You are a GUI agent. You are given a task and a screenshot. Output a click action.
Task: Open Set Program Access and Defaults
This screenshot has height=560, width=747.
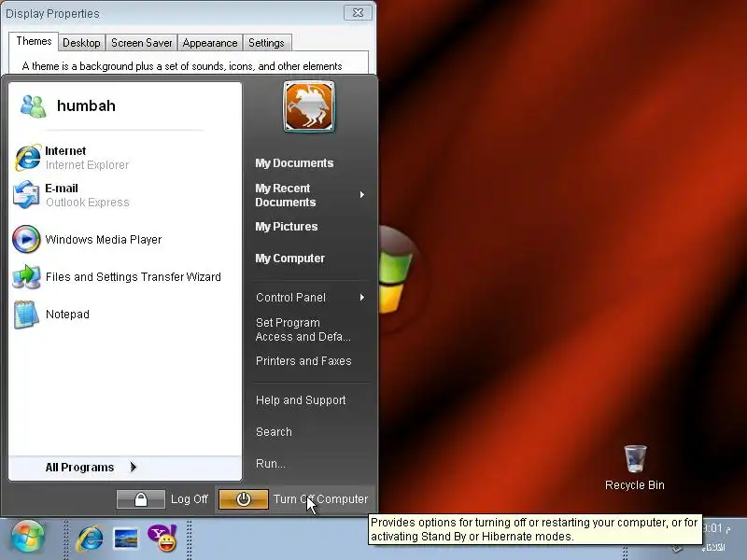point(303,329)
